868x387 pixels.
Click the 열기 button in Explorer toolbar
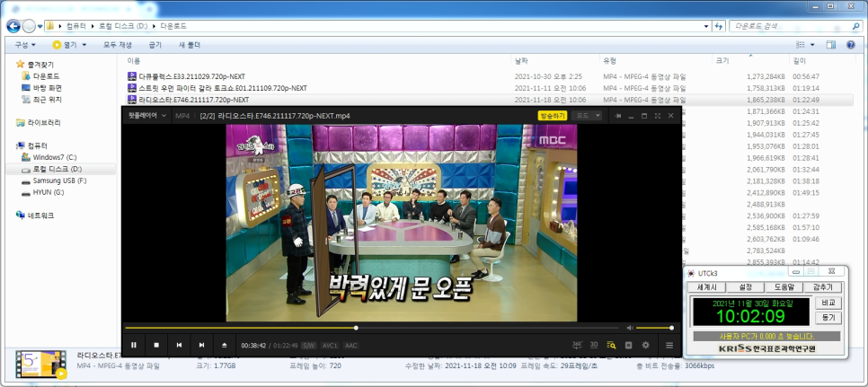click(x=66, y=45)
